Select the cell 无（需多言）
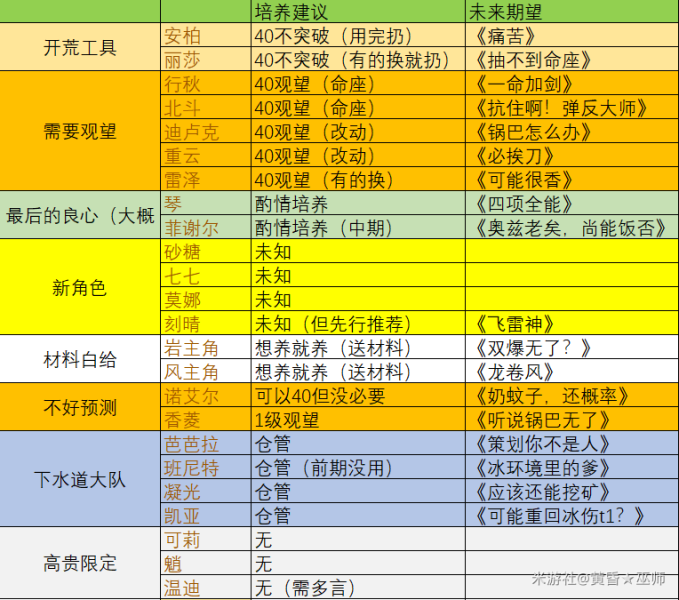Image resolution: width=679 pixels, height=600 pixels. pos(358,587)
